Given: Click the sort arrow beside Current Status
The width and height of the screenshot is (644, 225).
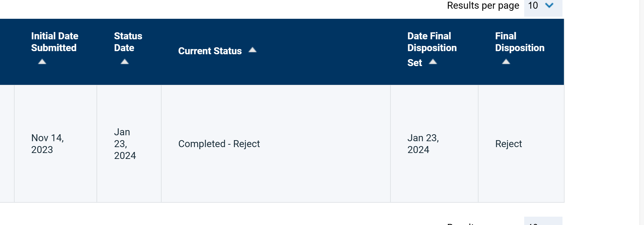Looking at the screenshot, I should click(x=253, y=50).
